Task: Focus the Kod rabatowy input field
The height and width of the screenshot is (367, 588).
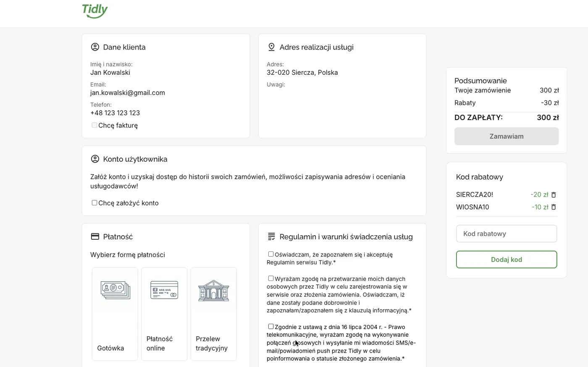Action: click(x=507, y=234)
